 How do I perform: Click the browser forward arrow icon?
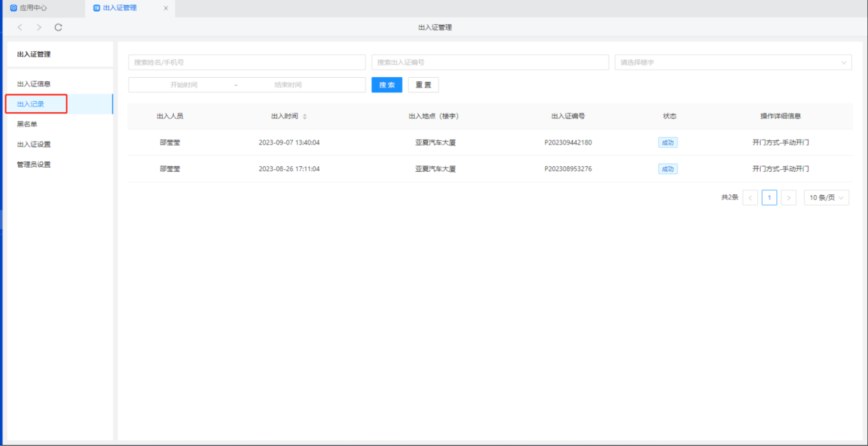coord(39,28)
